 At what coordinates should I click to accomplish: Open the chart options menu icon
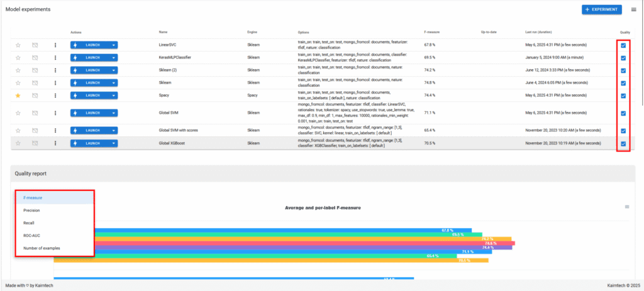626,207
